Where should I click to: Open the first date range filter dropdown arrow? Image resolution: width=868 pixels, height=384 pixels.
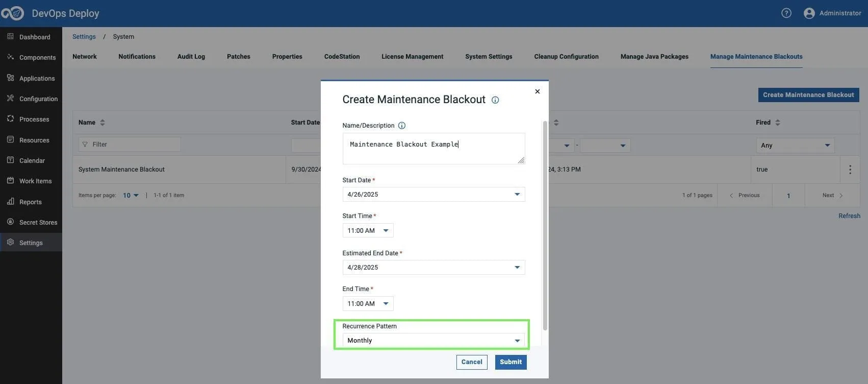(567, 146)
